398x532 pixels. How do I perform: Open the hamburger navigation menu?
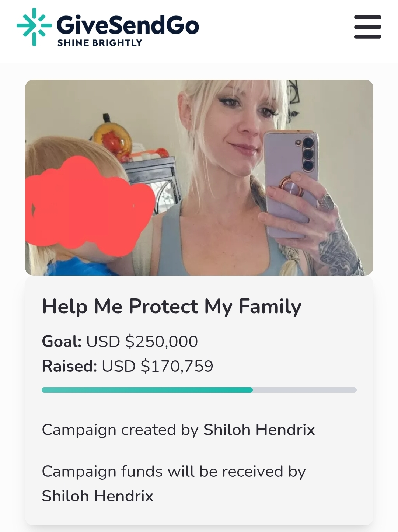click(x=367, y=27)
